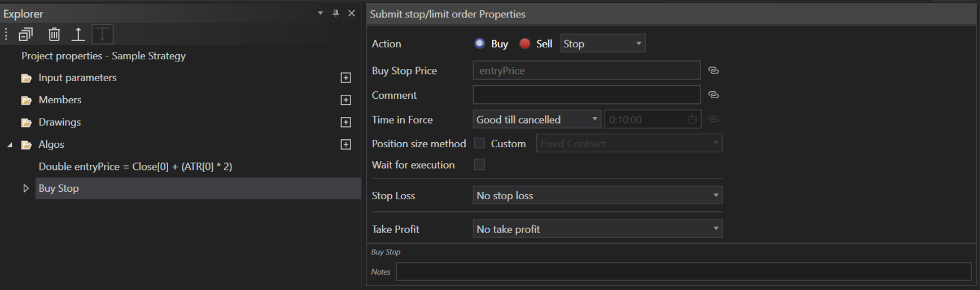The image size is (980, 290).
Task: Click the move down arrow icon
Action: (102, 34)
